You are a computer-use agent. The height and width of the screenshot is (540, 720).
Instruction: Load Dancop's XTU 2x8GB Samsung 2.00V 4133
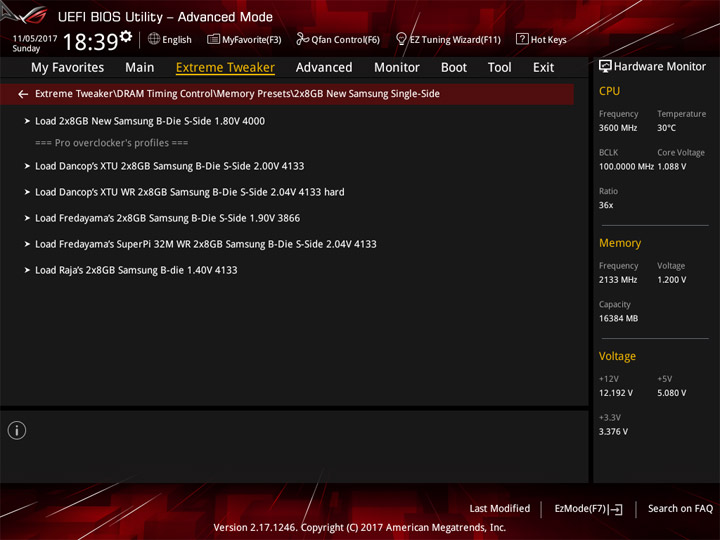pyautogui.click(x=169, y=166)
